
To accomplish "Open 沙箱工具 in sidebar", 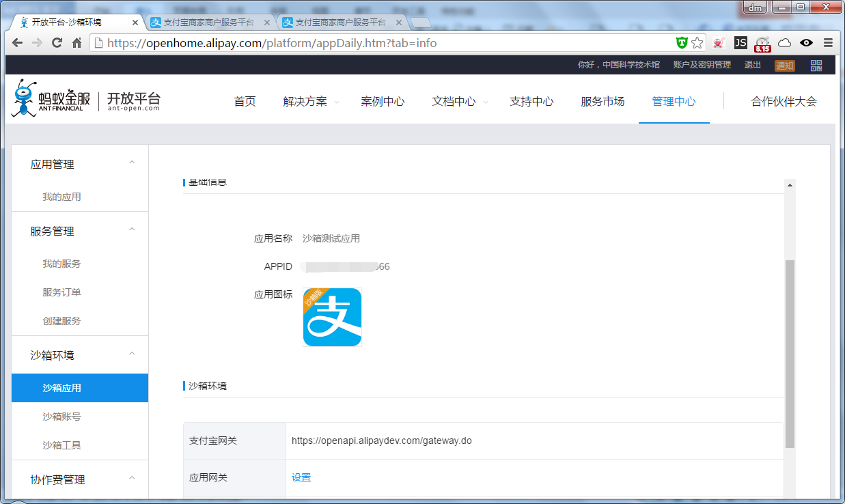I will click(61, 445).
